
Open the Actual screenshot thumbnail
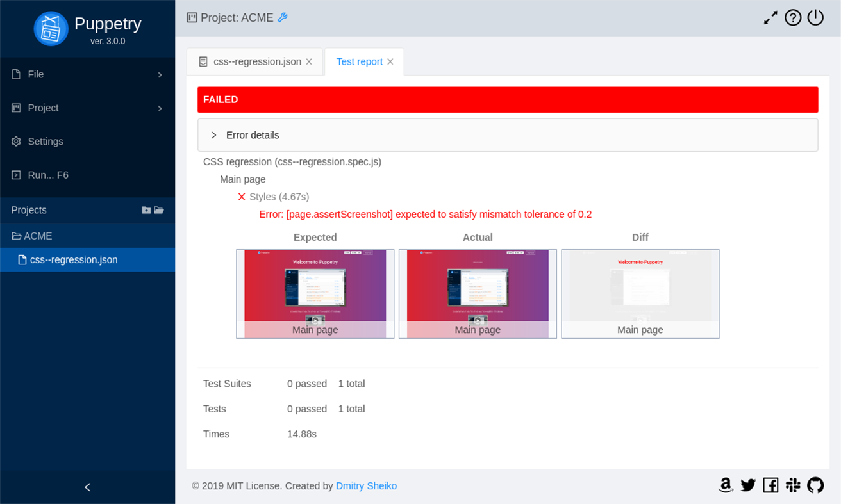(478, 294)
